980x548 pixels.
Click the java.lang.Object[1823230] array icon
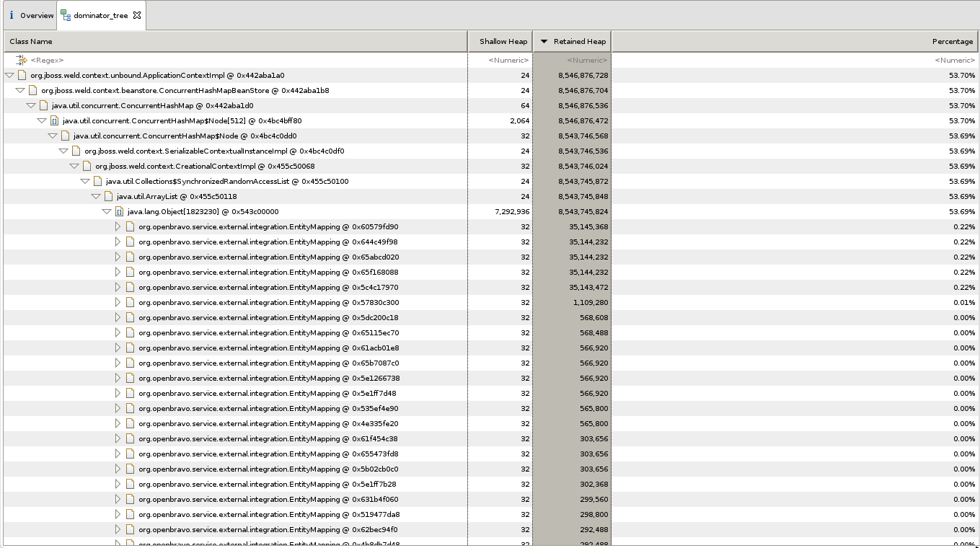point(119,212)
